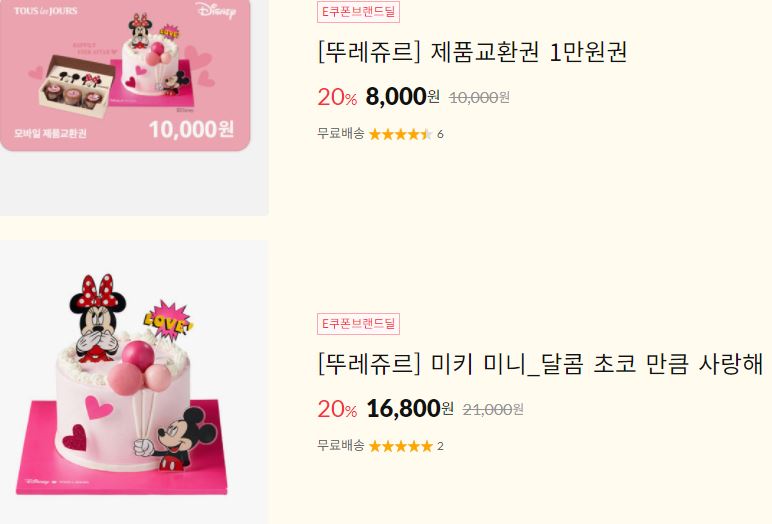Click the [뚜레쥬르] 제품교환권 1만원권 title
The image size is (772, 524).
click(x=473, y=52)
